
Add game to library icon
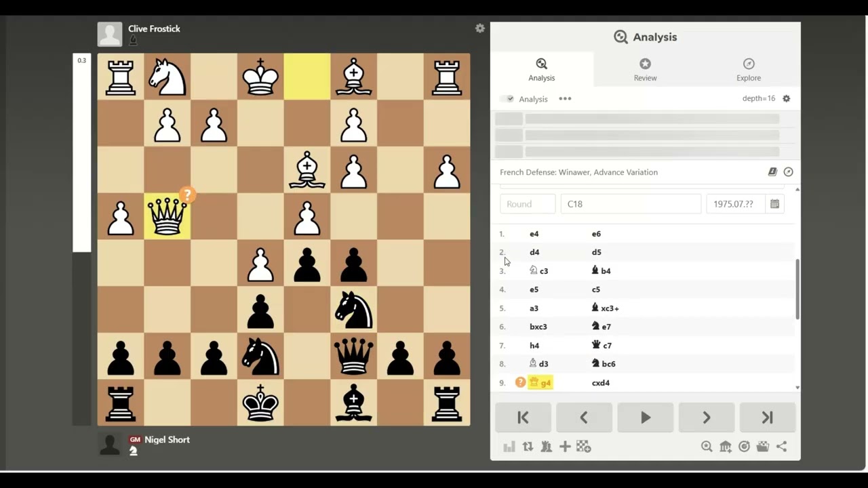coord(726,447)
